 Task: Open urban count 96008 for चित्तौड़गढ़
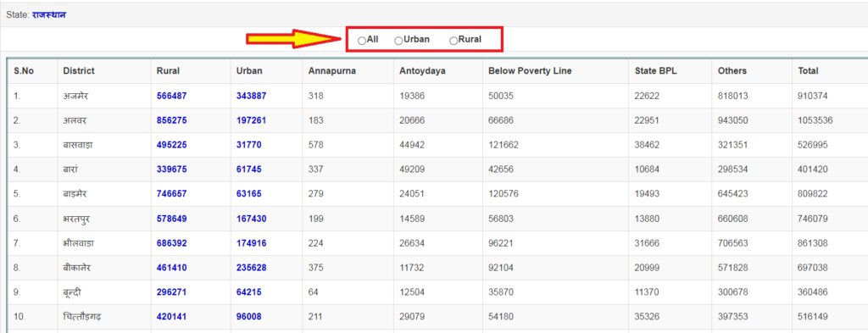tap(249, 317)
